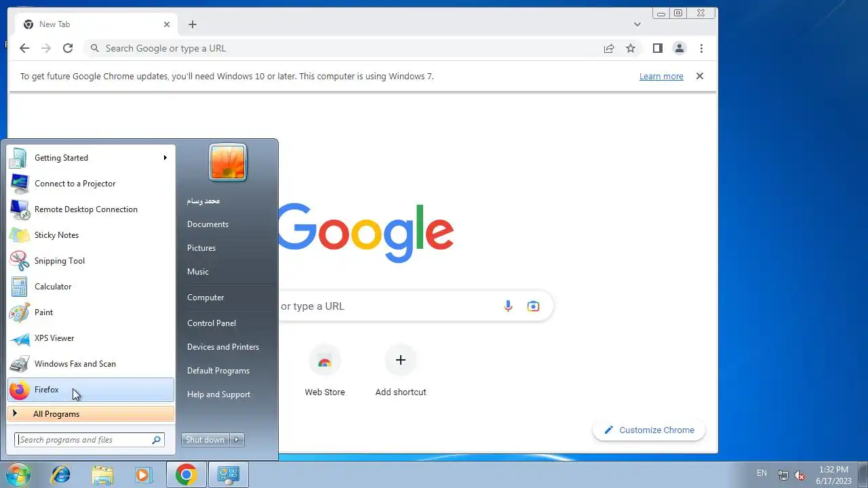This screenshot has width=868, height=488.
Task: Click the Google logo
Action: coord(366,232)
